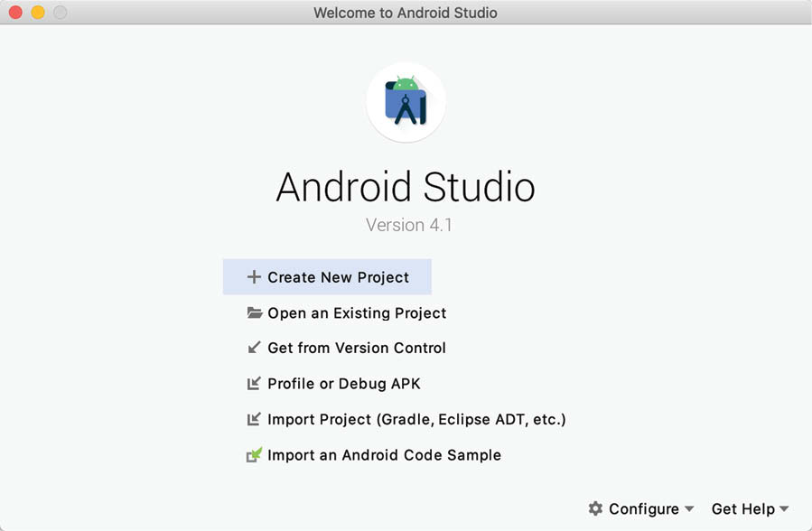
Task: Open the Get Help menu label
Action: pyautogui.click(x=743, y=509)
